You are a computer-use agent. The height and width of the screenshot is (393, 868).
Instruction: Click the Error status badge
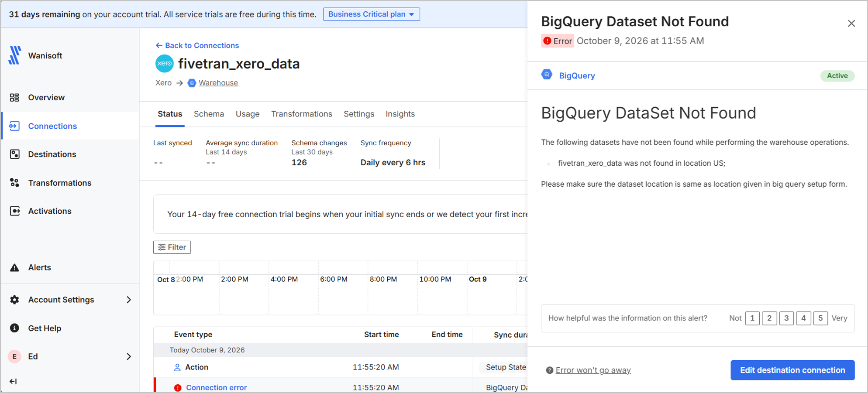(558, 41)
